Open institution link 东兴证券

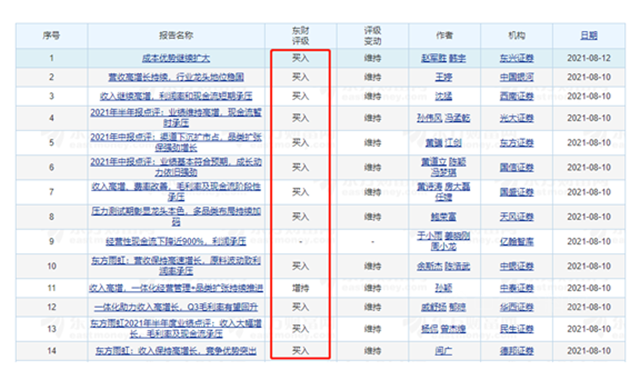[x=517, y=58]
